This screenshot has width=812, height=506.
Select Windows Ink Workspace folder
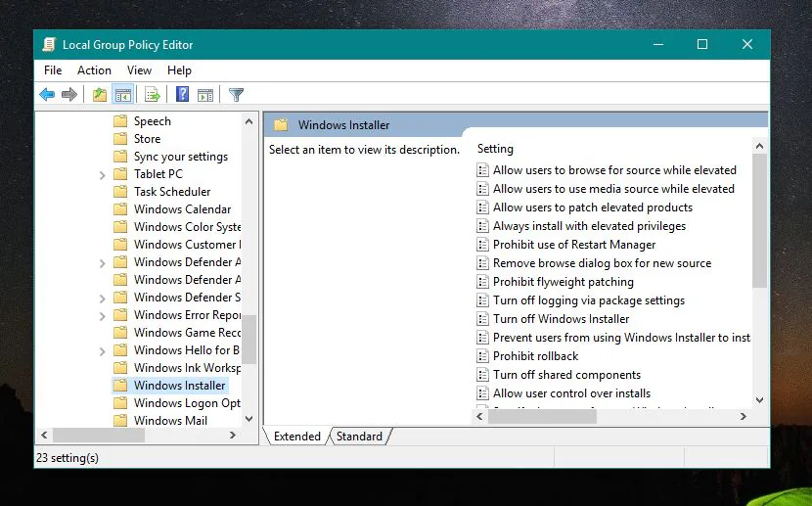tap(187, 368)
